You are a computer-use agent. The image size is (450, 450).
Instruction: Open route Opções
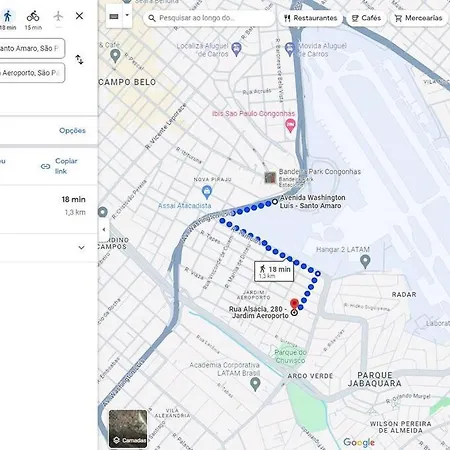pyautogui.click(x=72, y=130)
